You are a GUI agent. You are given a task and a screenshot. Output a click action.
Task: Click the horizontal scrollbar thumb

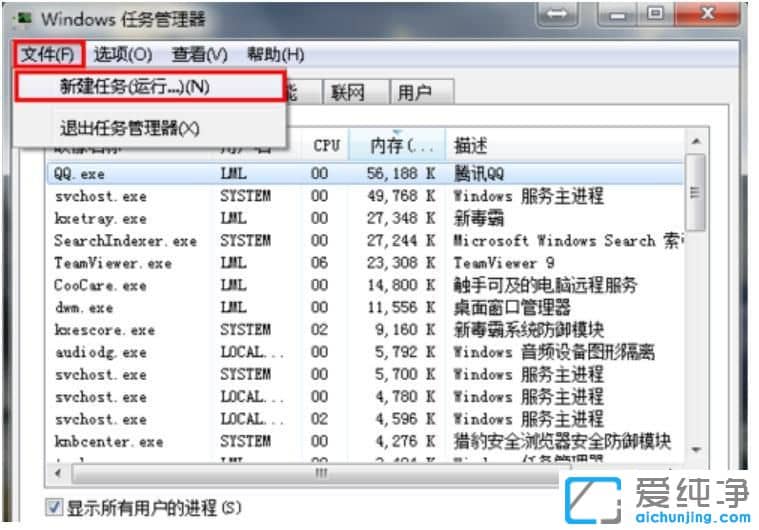click(322, 473)
